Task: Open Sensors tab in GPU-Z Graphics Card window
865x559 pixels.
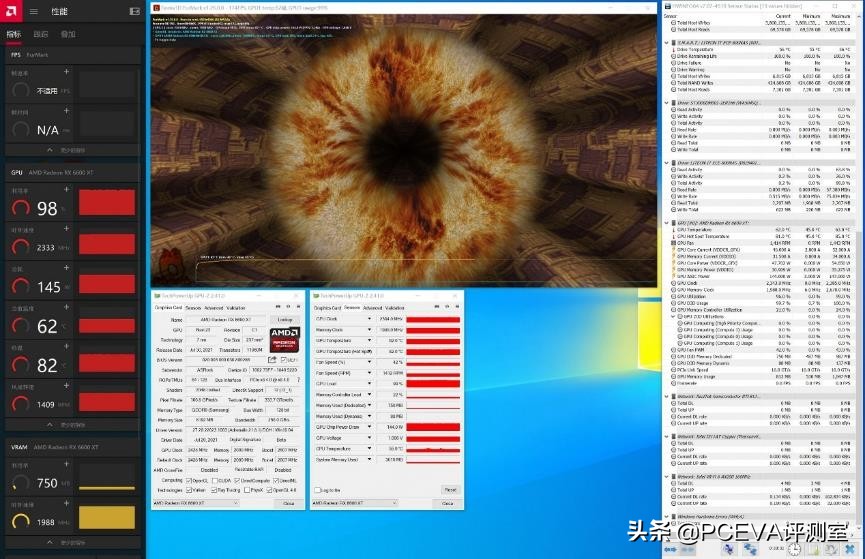Action: click(194, 308)
